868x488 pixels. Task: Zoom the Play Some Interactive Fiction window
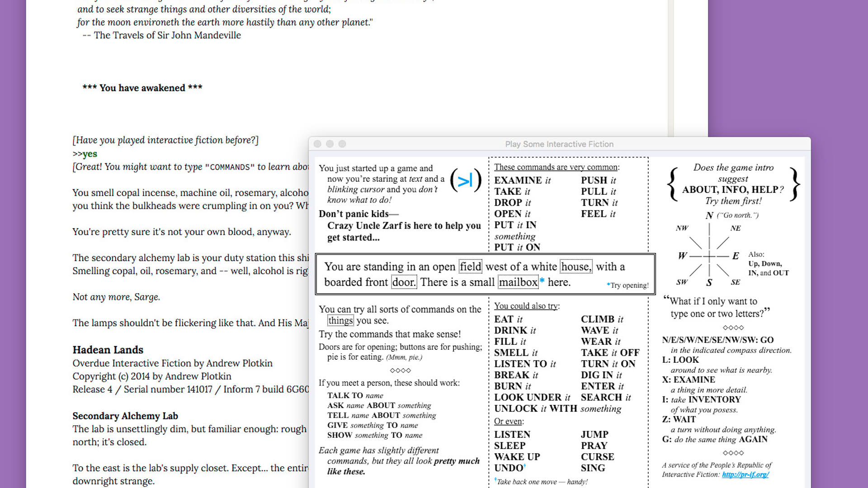[342, 144]
